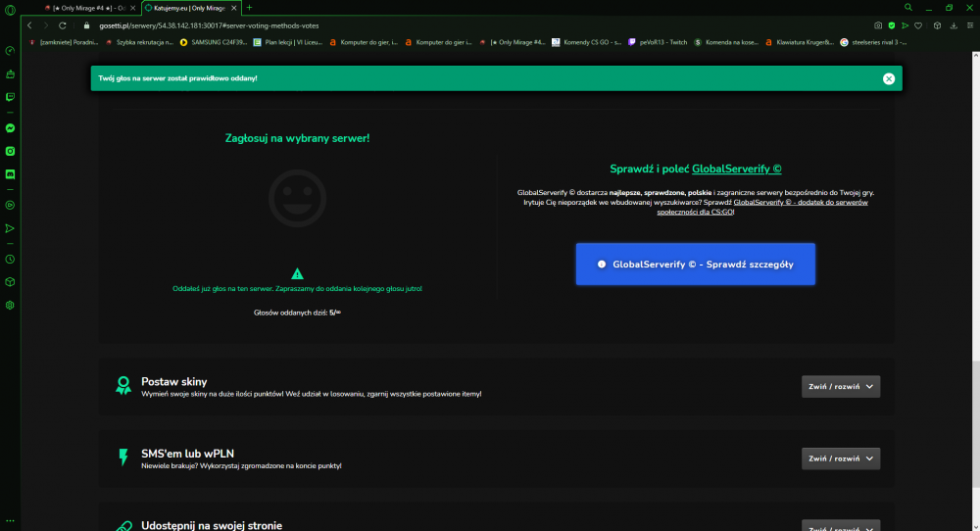Open Instagram from the sidebar
Image resolution: width=980 pixels, height=531 pixels.
point(10,151)
